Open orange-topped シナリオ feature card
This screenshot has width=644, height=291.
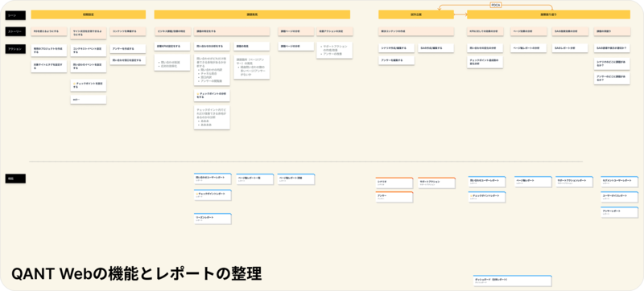pos(394,183)
